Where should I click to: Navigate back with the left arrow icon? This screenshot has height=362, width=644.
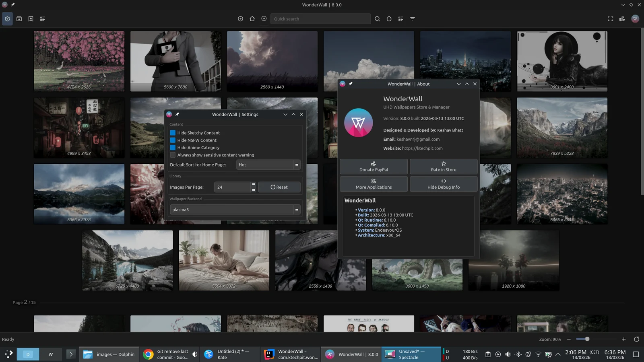[x=240, y=19]
